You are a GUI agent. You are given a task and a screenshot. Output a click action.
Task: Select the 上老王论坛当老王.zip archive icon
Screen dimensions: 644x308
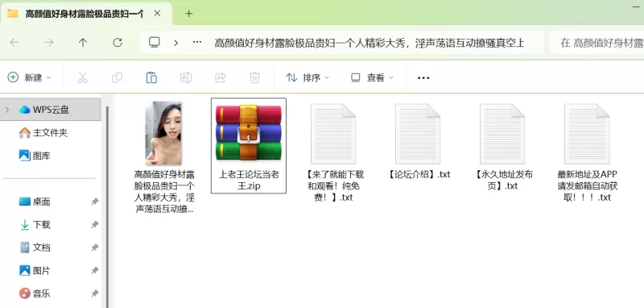(x=249, y=132)
